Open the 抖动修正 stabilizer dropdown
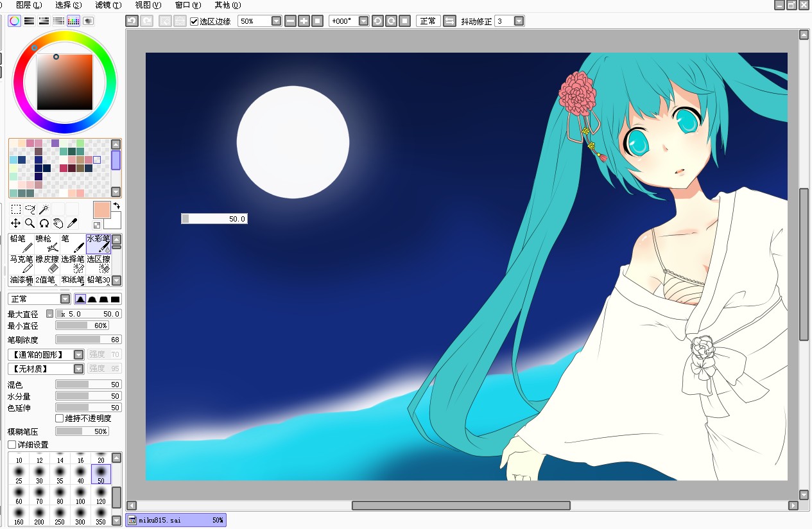Screen dimensions: 812x529 tap(519, 21)
